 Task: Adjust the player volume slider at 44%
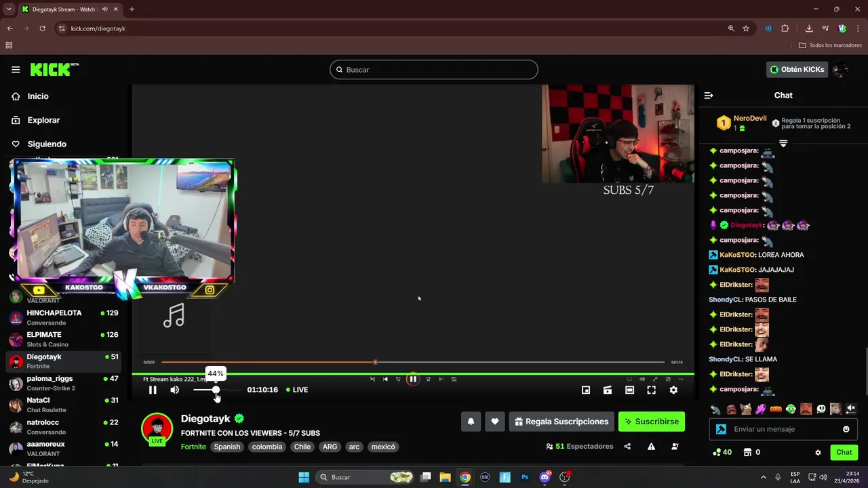pos(216,390)
